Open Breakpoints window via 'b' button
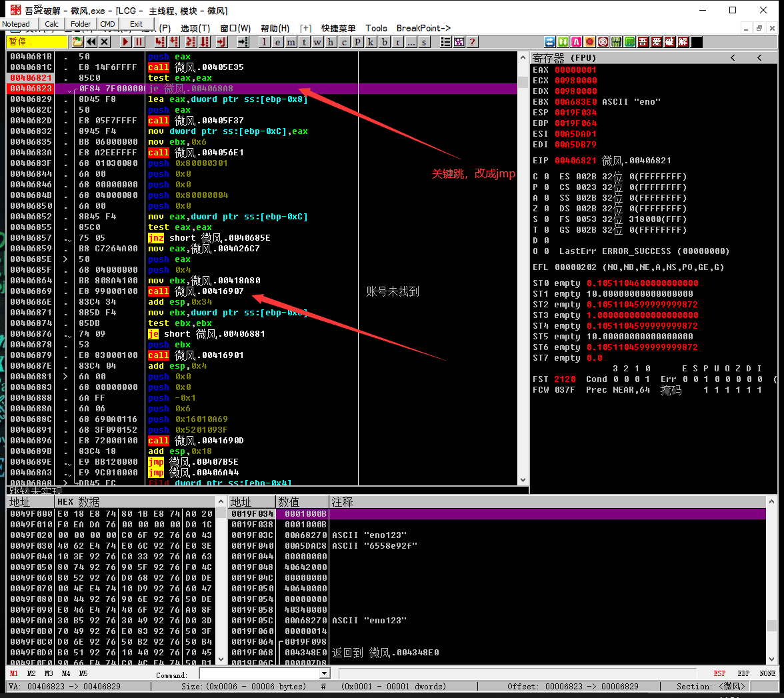This screenshot has width=784, height=698. coord(384,42)
